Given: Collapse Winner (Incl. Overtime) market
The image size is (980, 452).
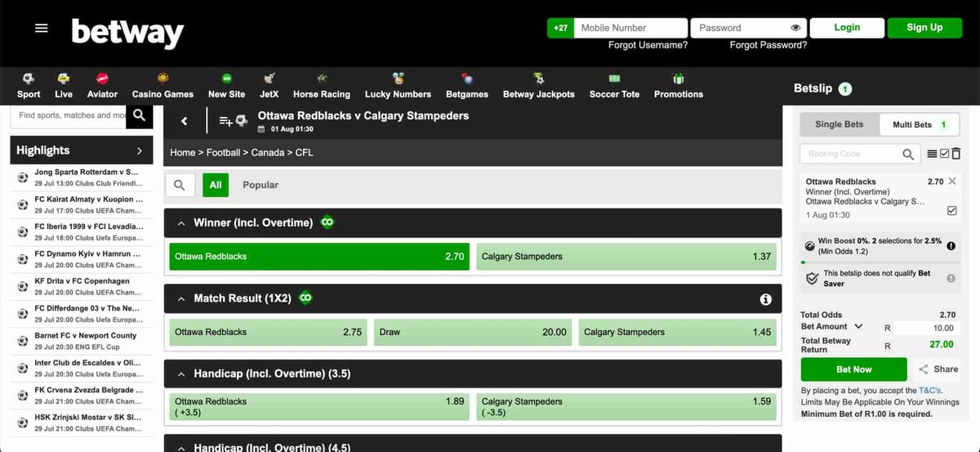Looking at the screenshot, I should [x=181, y=222].
